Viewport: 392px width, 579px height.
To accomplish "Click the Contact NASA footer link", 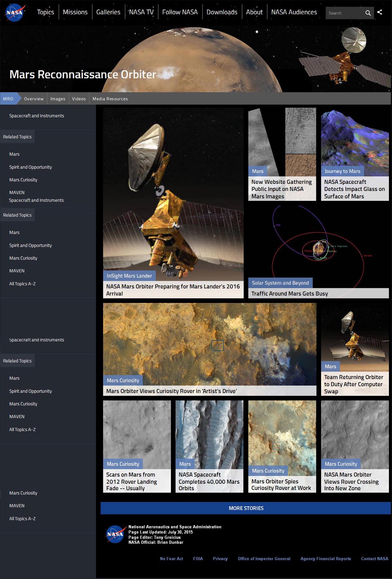I will pyautogui.click(x=375, y=559).
